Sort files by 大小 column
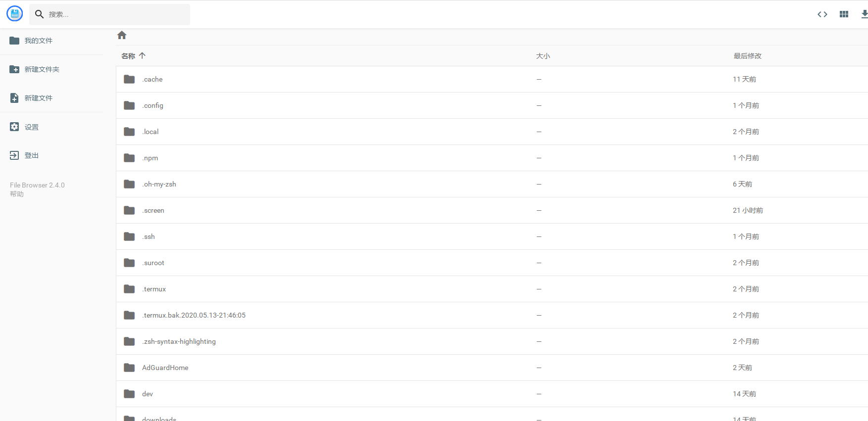This screenshot has width=868, height=421. click(x=543, y=56)
